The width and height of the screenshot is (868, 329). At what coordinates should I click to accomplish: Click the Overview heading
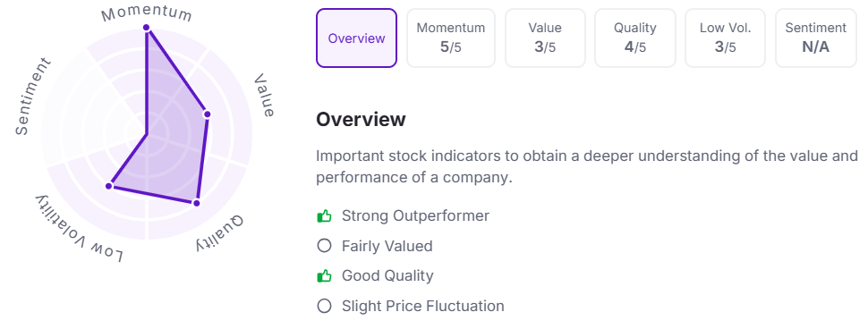361,120
